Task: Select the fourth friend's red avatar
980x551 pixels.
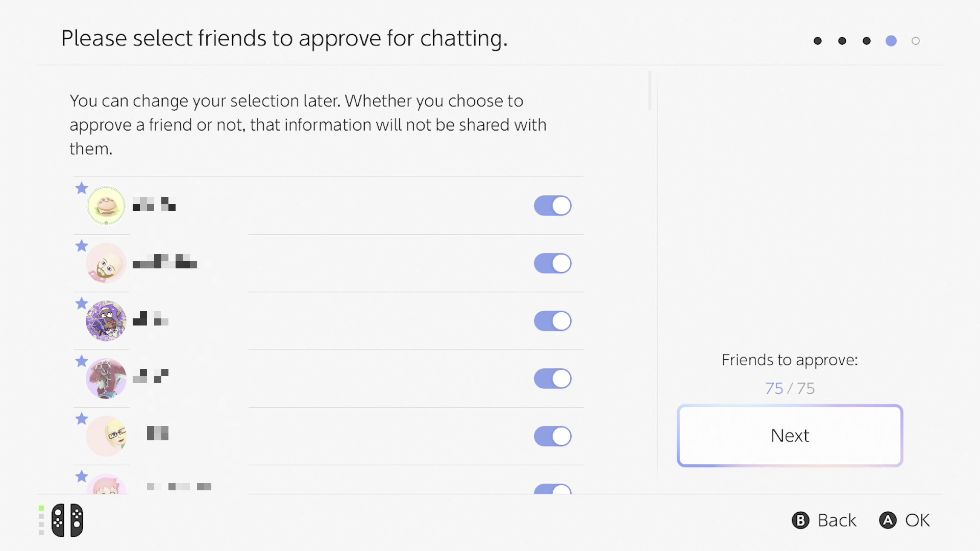Action: tap(106, 379)
